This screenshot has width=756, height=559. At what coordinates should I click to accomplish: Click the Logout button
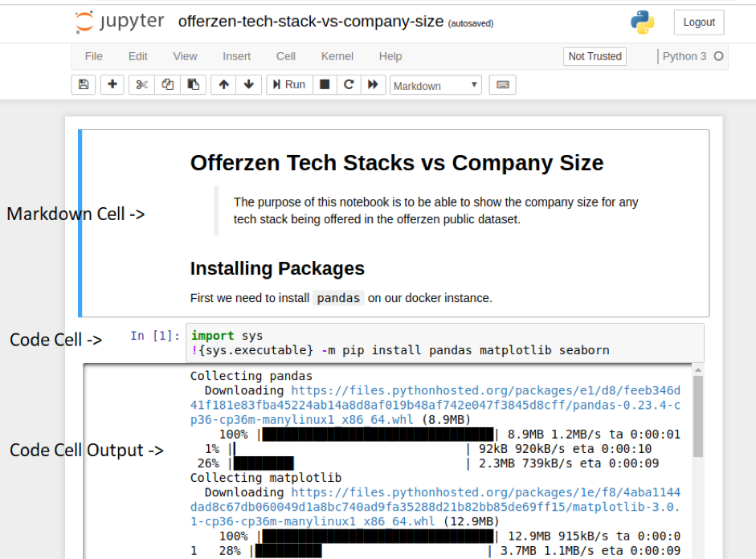(699, 22)
